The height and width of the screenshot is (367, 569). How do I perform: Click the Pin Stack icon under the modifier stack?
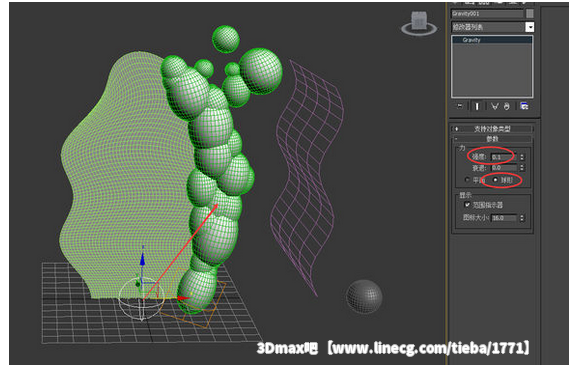pyautogui.click(x=460, y=106)
